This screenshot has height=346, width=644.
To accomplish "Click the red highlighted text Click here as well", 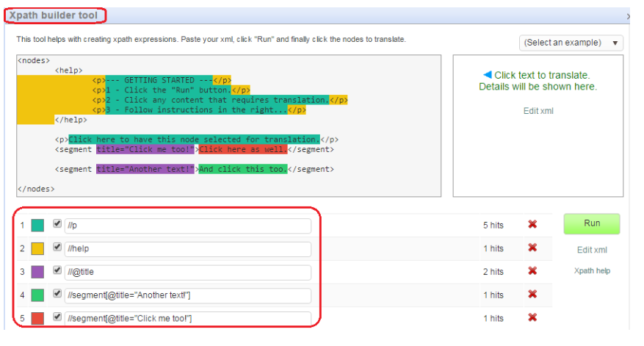I will click(242, 149).
